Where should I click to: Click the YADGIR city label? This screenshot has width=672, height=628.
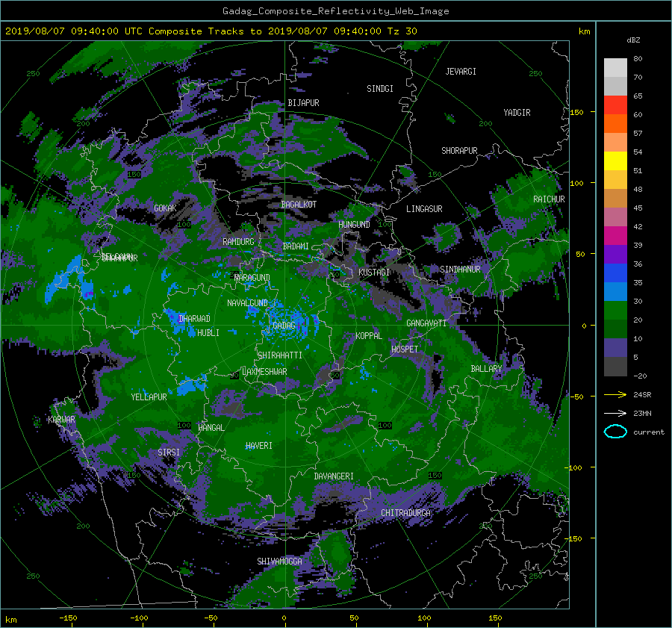coord(517,113)
